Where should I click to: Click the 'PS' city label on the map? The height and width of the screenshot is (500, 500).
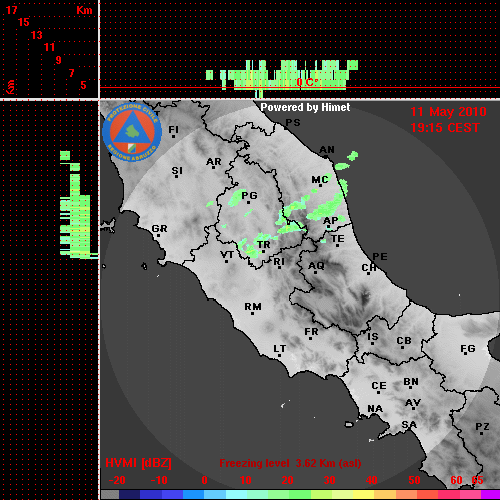click(293, 123)
